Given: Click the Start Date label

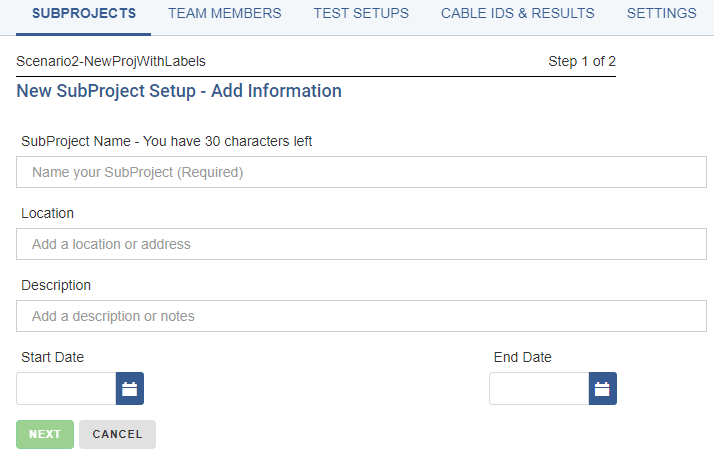Looking at the screenshot, I should coord(52,357).
